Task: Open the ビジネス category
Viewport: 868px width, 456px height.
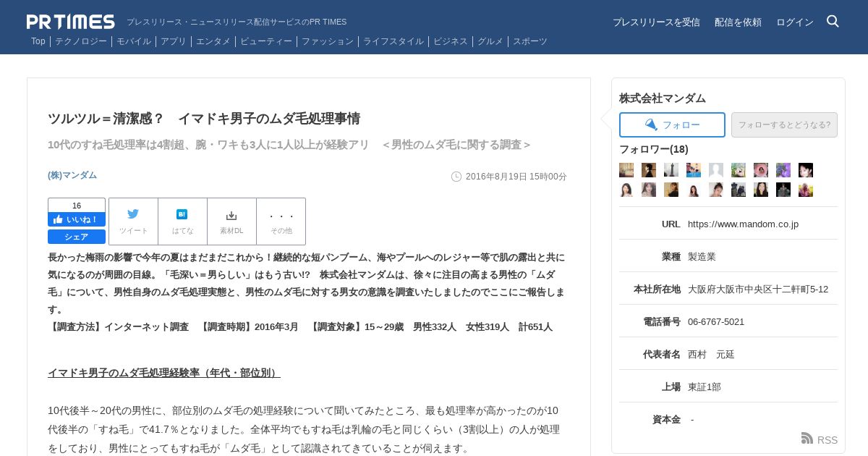Action: [x=451, y=41]
